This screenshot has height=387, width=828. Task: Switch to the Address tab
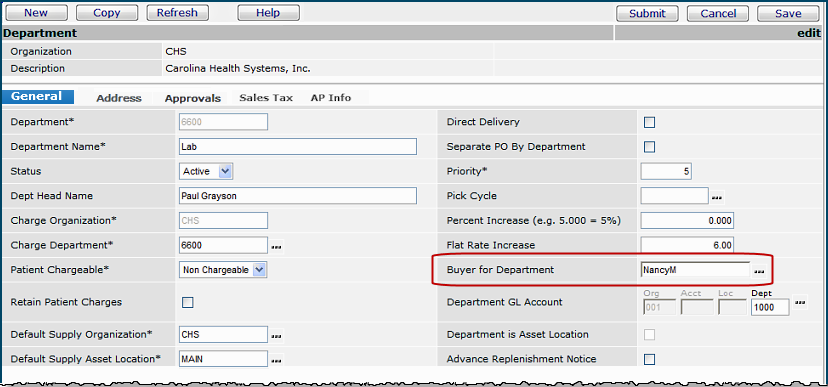[119, 98]
